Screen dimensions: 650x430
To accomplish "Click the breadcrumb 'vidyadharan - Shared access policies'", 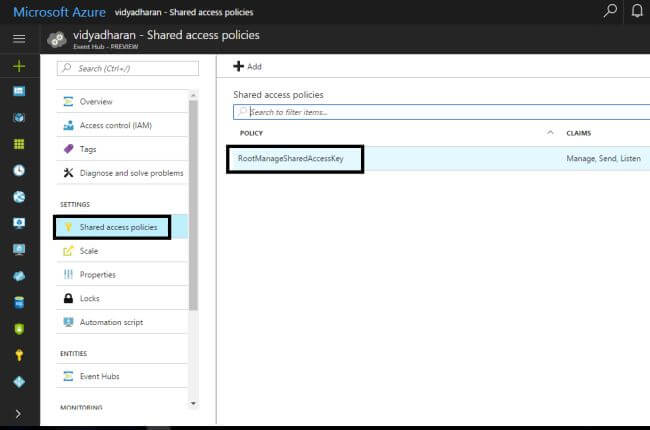I will pos(184,12).
